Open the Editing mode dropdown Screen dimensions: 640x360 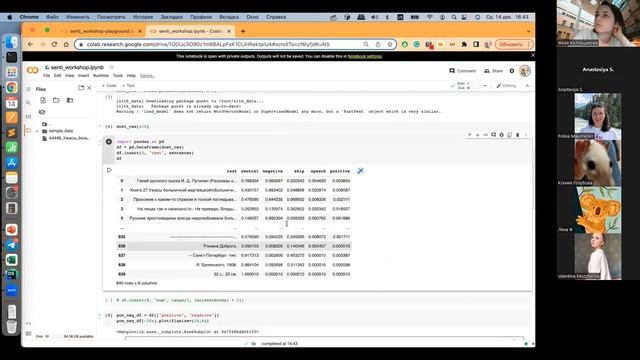pos(506,86)
